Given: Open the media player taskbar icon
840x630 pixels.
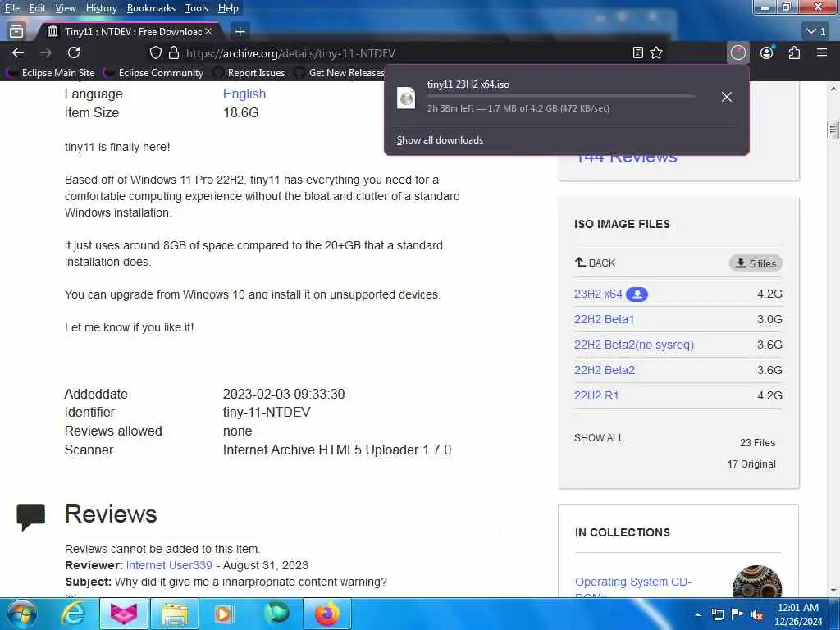Looking at the screenshot, I should click(223, 614).
